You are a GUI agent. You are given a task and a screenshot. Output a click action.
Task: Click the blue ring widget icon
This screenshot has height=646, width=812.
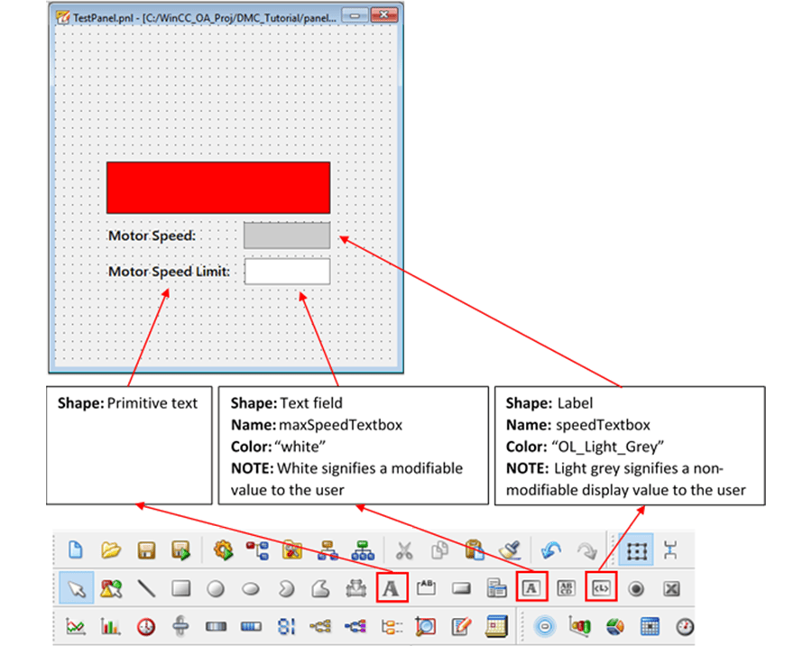pos(545,627)
